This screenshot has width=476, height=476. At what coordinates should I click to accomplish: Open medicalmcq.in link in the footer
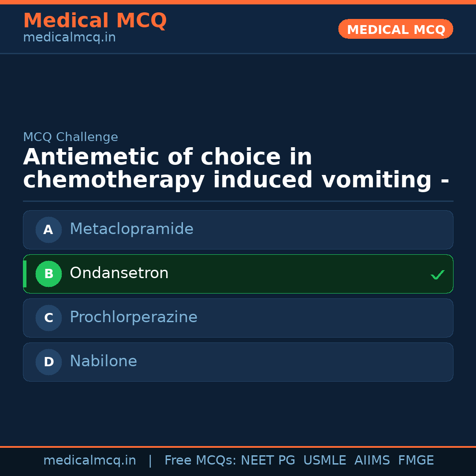pos(89,461)
